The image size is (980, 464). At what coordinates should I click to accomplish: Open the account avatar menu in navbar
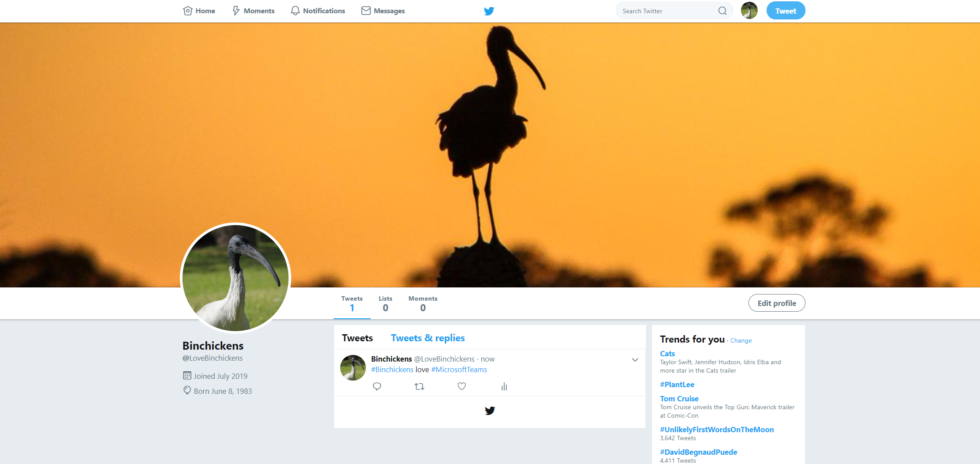(x=749, y=11)
